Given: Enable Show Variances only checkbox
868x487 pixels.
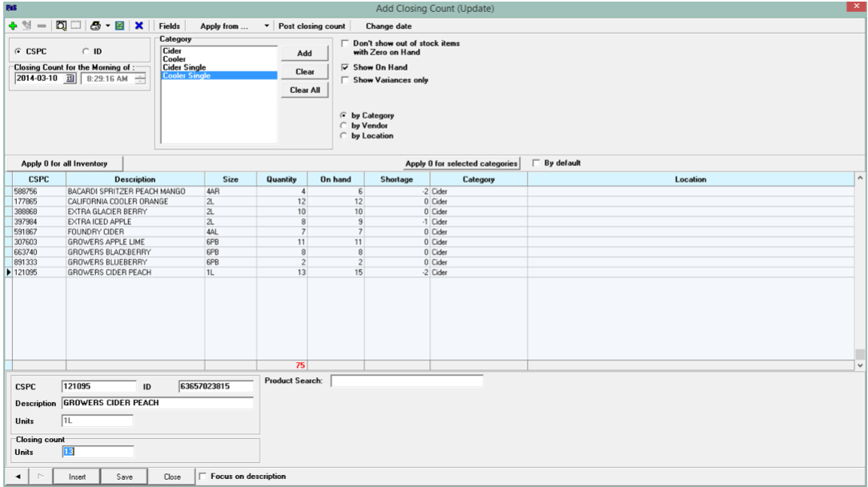Looking at the screenshot, I should 345,80.
